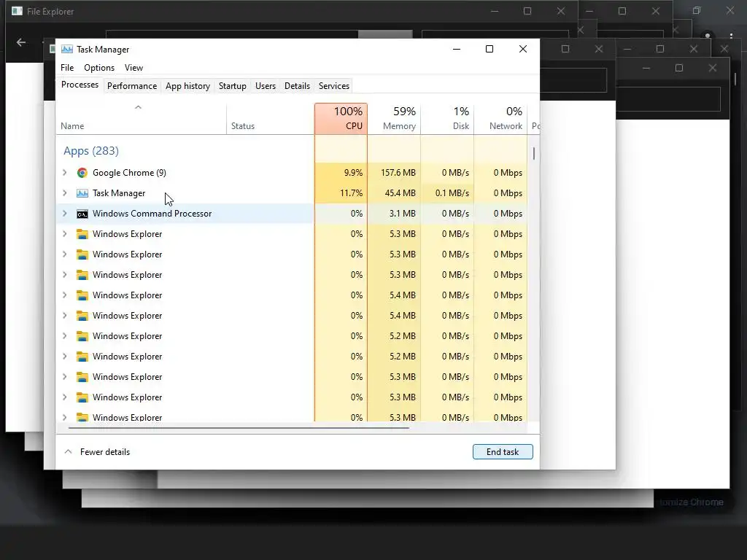747x560 pixels.
Task: Switch to the App history tab
Action: (x=187, y=86)
